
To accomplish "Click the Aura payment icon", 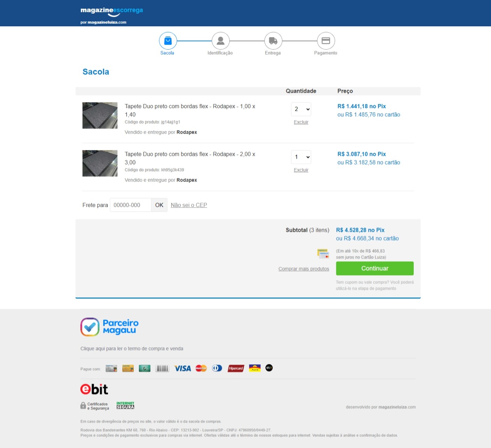I will [255, 368].
